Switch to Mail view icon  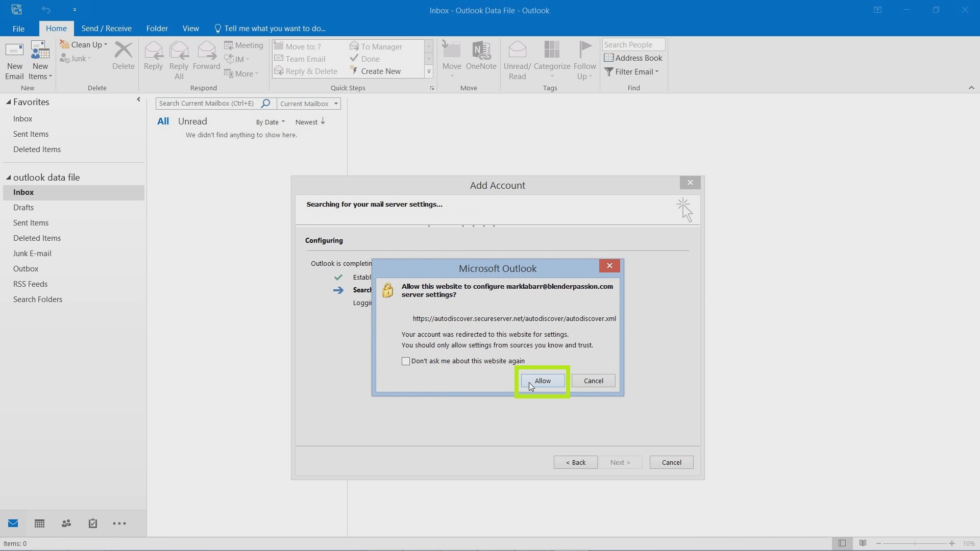[13, 523]
